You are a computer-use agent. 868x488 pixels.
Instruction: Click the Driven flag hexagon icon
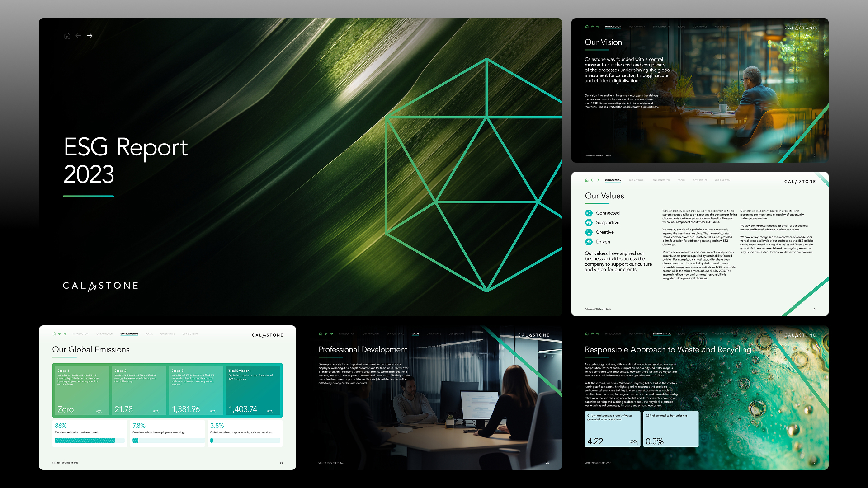click(589, 242)
